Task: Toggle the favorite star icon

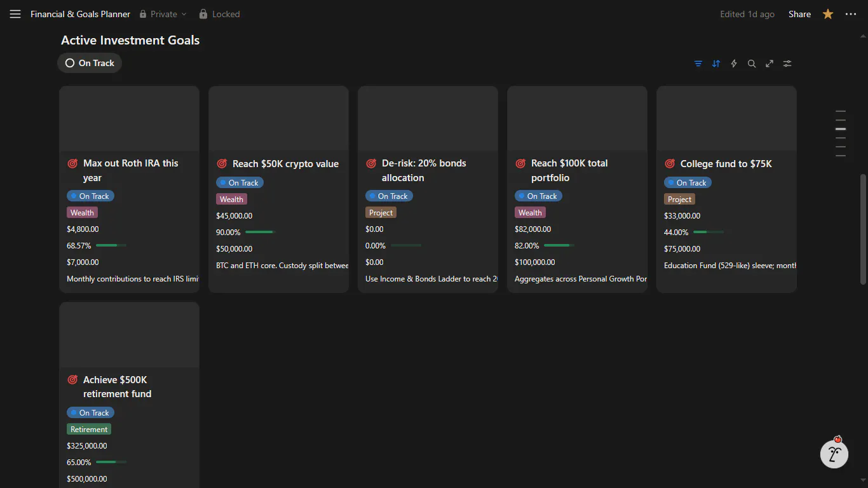Action: tap(828, 14)
